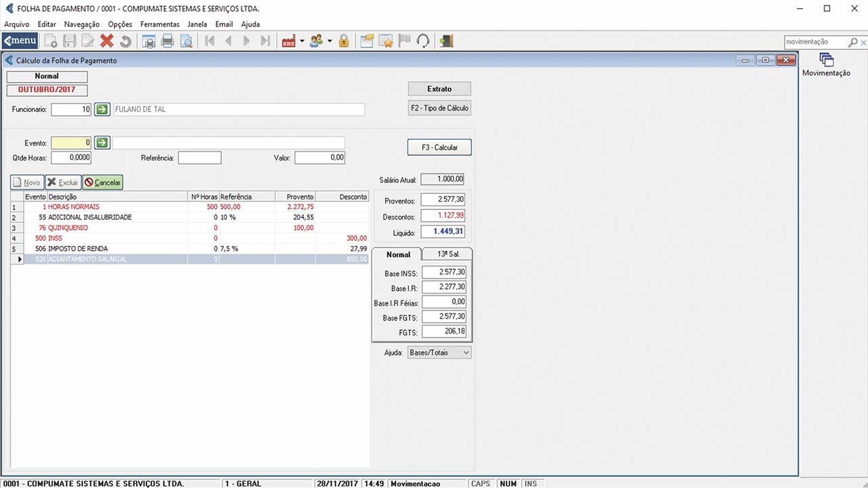Screen dimensions: 868x488
Task: Open the Ferramentas menu
Action: (159, 24)
